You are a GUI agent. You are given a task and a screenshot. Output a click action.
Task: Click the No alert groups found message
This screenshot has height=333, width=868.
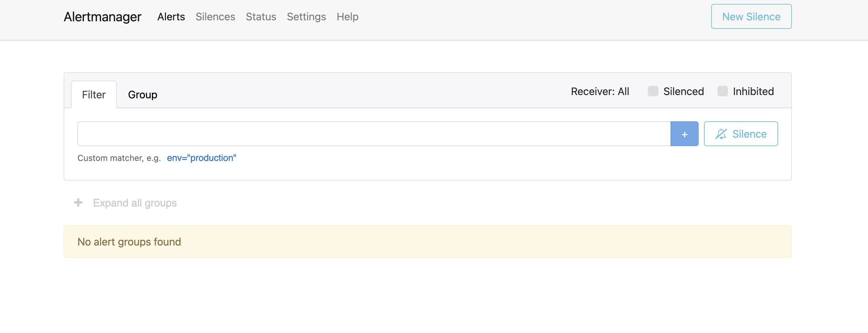pyautogui.click(x=427, y=242)
